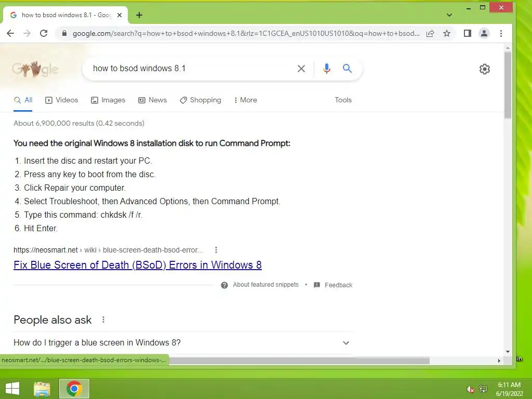This screenshot has height=399, width=532.
Task: Open a new browser tab
Action: point(139,15)
